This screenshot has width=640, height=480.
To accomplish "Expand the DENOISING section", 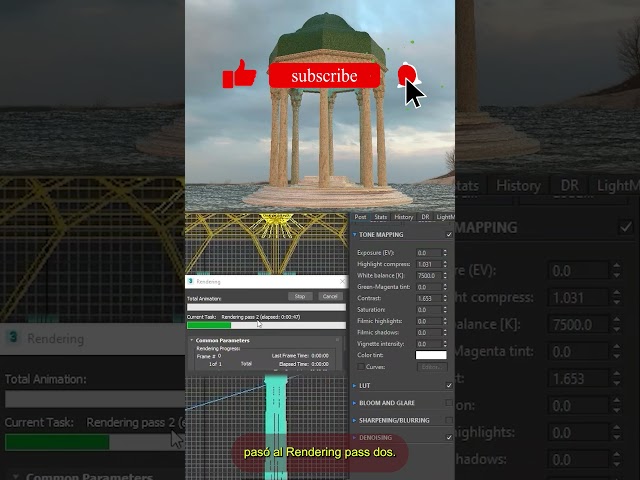I will tap(354, 437).
